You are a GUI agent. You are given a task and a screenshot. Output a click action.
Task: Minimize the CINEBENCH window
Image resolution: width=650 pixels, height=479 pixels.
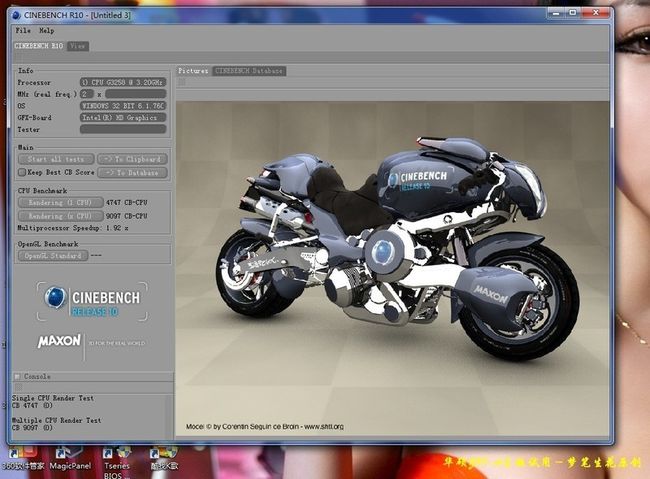coord(556,13)
